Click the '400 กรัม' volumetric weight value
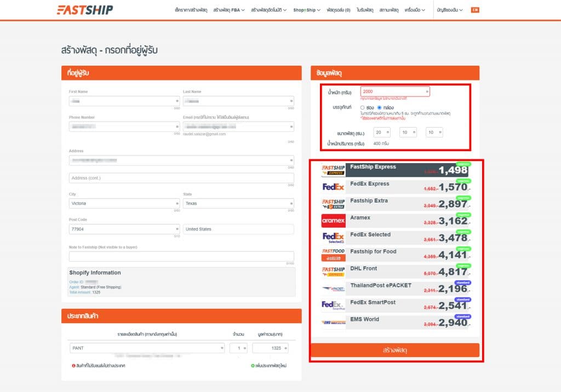The width and height of the screenshot is (561, 392). (x=381, y=143)
